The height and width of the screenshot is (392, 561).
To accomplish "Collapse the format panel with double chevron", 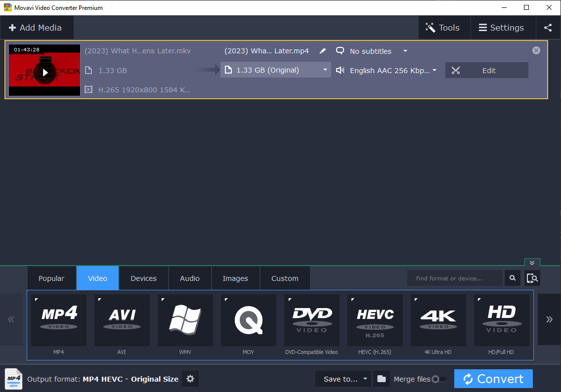I will [532, 263].
